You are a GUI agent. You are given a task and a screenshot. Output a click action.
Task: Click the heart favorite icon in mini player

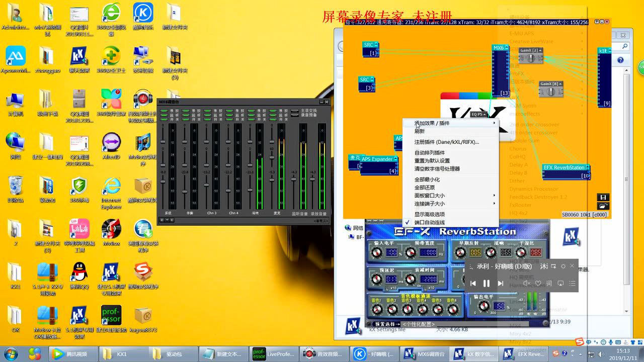coord(537,284)
